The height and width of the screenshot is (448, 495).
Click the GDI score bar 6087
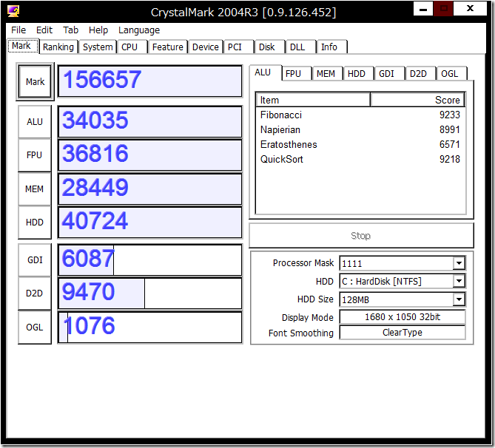[x=150, y=260]
